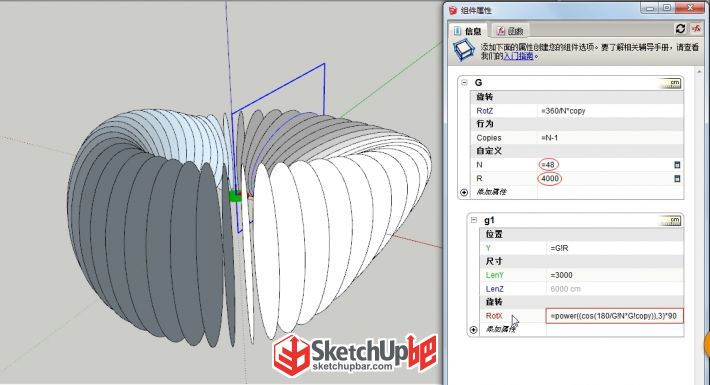Collapse the G component section
The image size is (710, 385).
click(464, 82)
